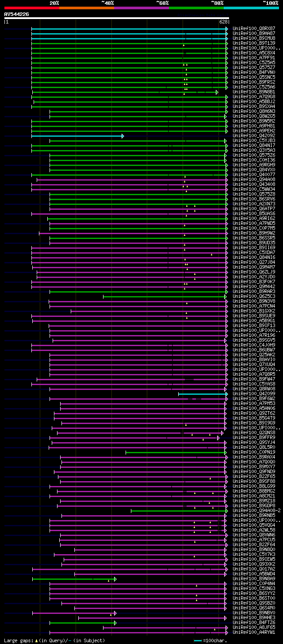This screenshot has height=644, width=283.
Task: Open hit UniRef100_B9T139
Action: point(254,43)
